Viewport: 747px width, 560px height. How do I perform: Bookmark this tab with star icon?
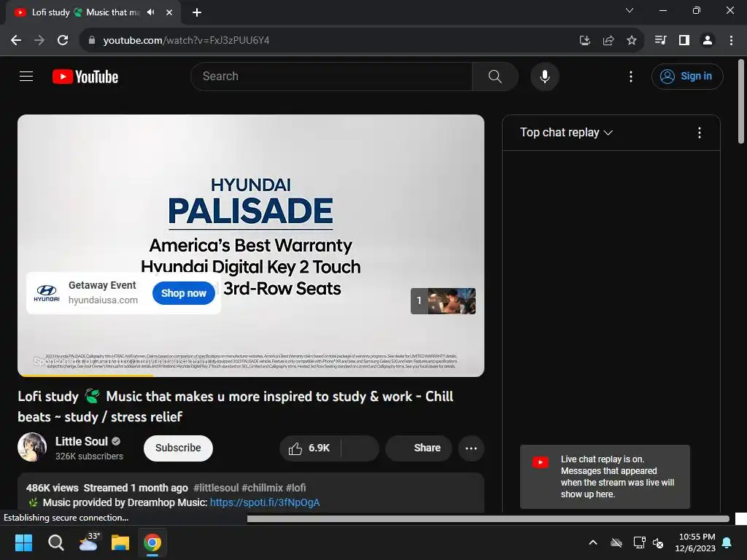pos(631,40)
